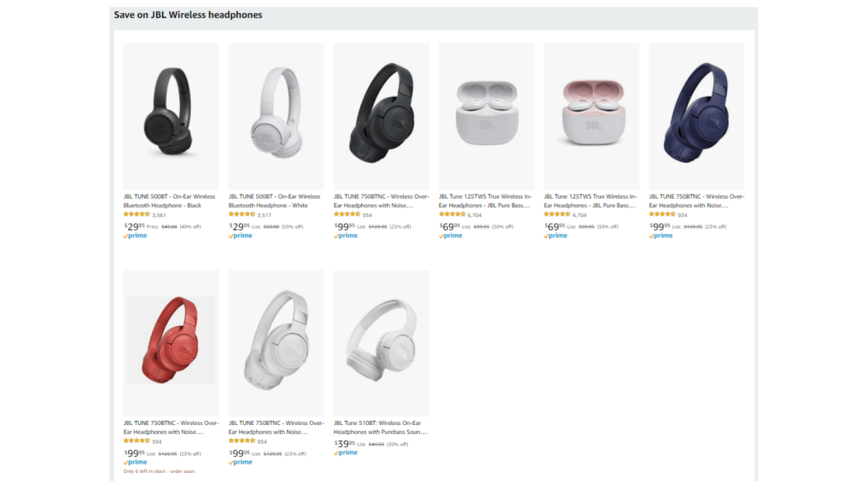Click star rating with 3,561 reviews
868x488 pixels.
[137, 215]
